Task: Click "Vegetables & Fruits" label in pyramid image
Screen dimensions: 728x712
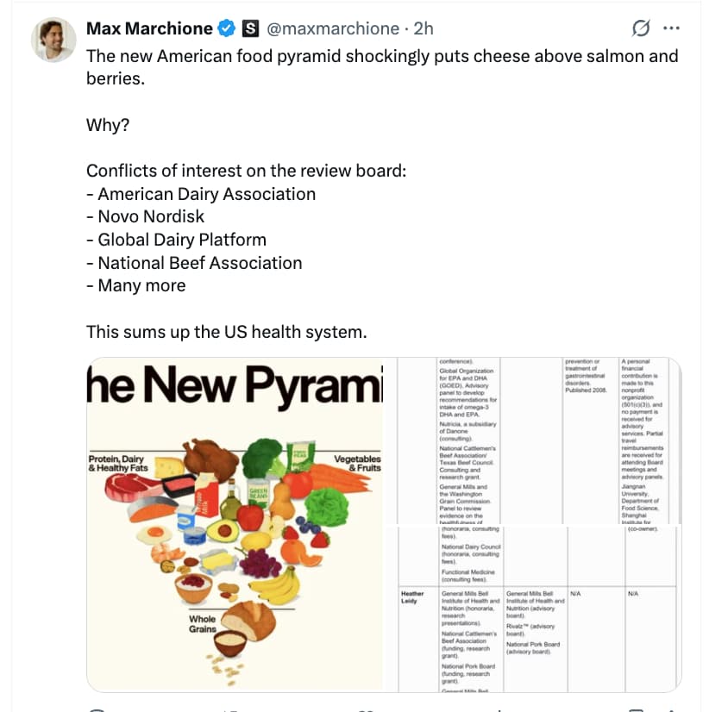Action: click(357, 463)
